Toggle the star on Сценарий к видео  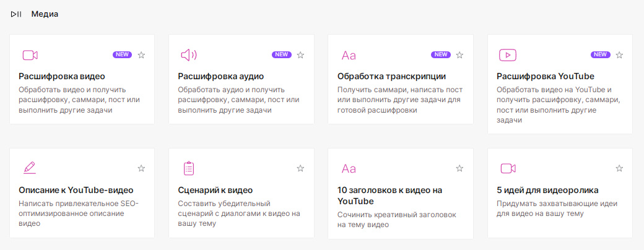(x=301, y=168)
